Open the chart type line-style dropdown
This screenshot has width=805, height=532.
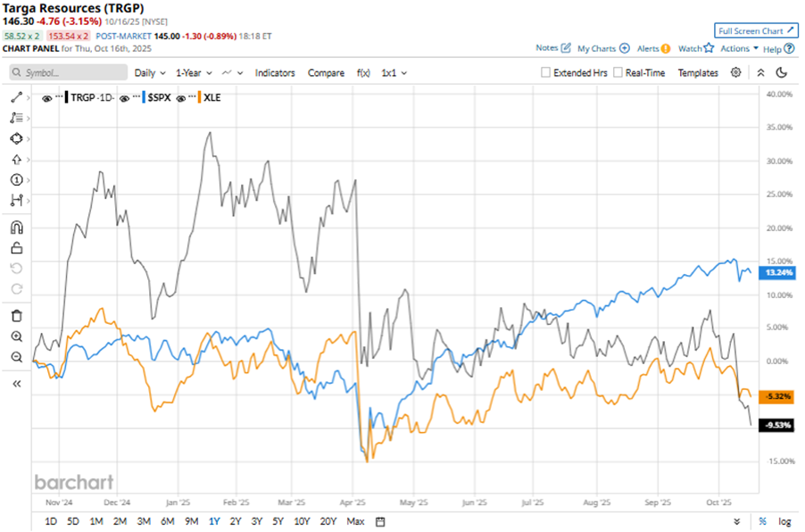233,73
